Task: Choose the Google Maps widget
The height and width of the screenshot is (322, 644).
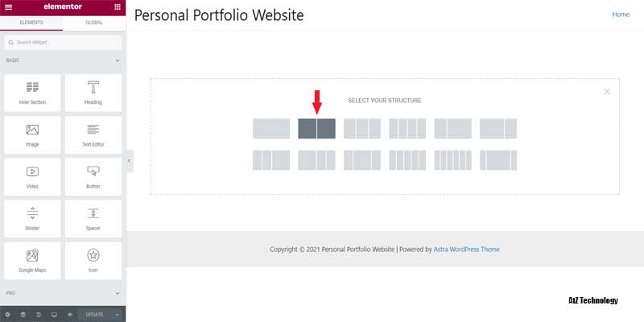Action: (x=32, y=261)
